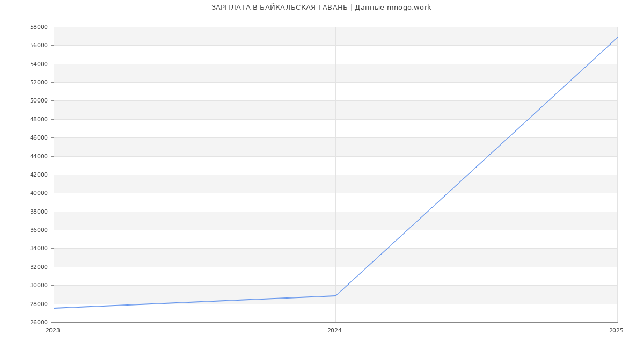Screen dimensions: 644x349
Task: Click the 36000 y-axis label
Action: (39, 230)
